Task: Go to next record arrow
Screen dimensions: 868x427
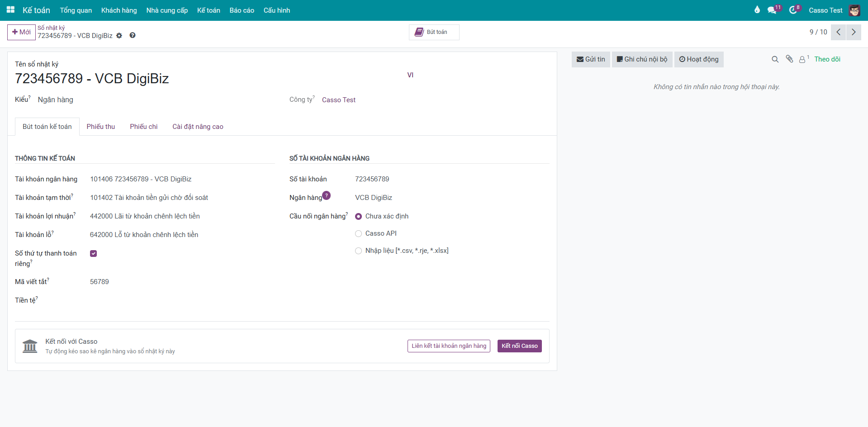Action: (854, 32)
